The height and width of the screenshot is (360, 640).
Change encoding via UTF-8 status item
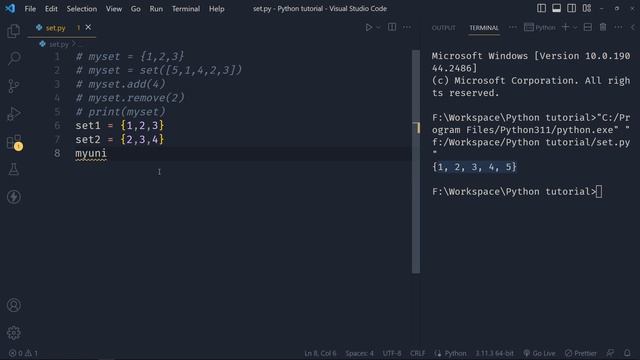(x=392, y=353)
